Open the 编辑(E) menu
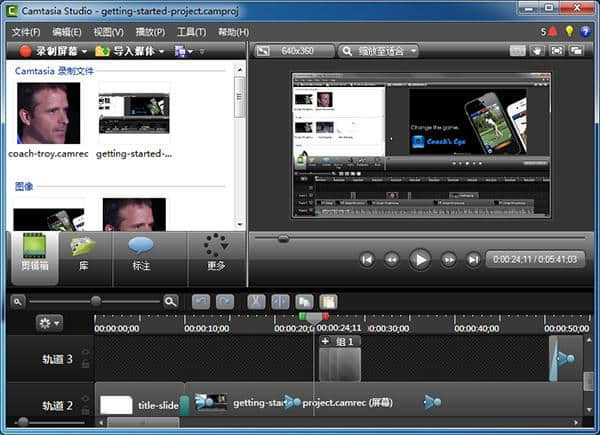The width and height of the screenshot is (600, 435). tap(66, 32)
